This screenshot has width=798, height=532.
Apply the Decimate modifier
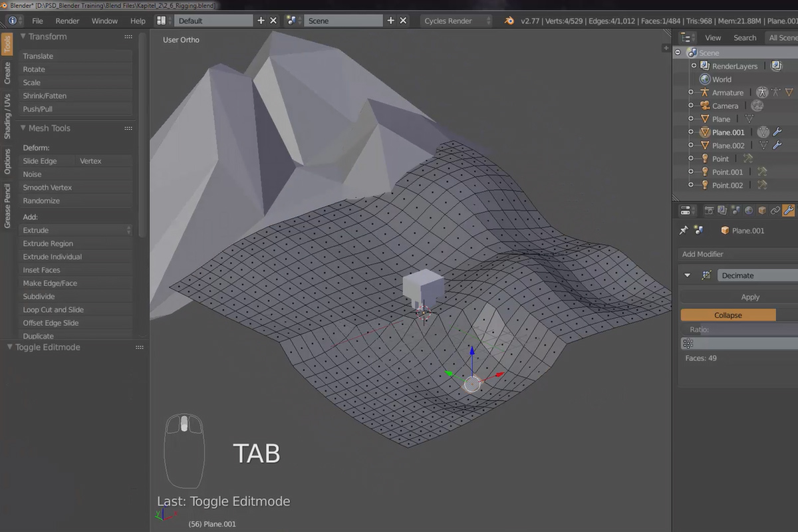pyautogui.click(x=750, y=297)
